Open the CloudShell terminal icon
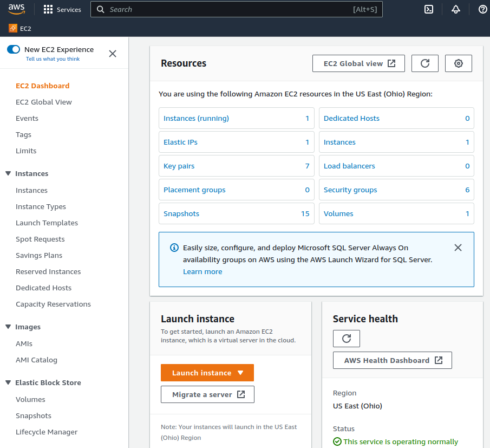The width and height of the screenshot is (490, 448). pos(428,9)
